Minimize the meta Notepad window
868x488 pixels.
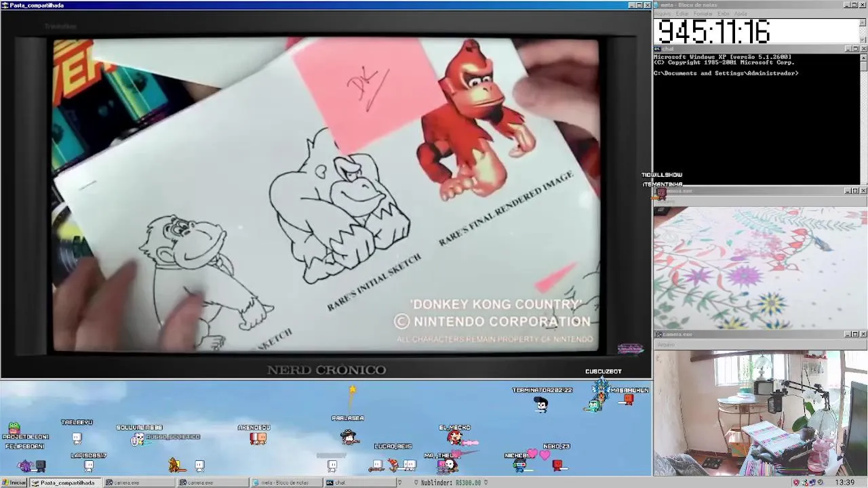(847, 5)
